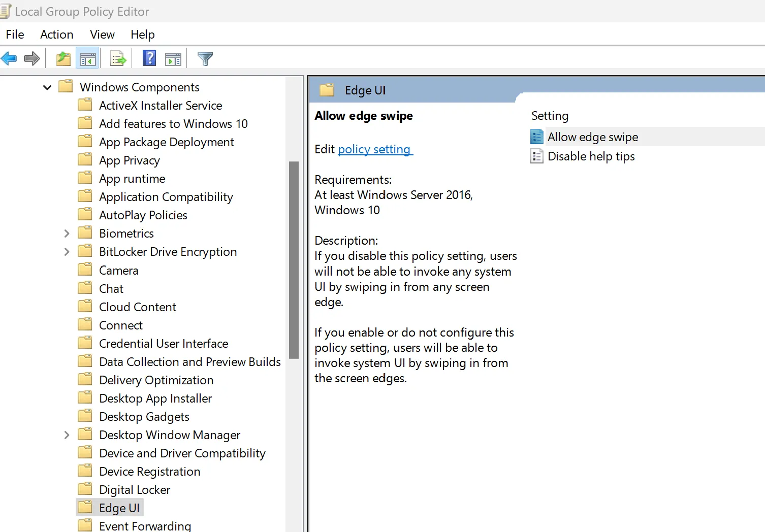The height and width of the screenshot is (532, 765).
Task: Select Credential User Interface node
Action: coord(164,344)
